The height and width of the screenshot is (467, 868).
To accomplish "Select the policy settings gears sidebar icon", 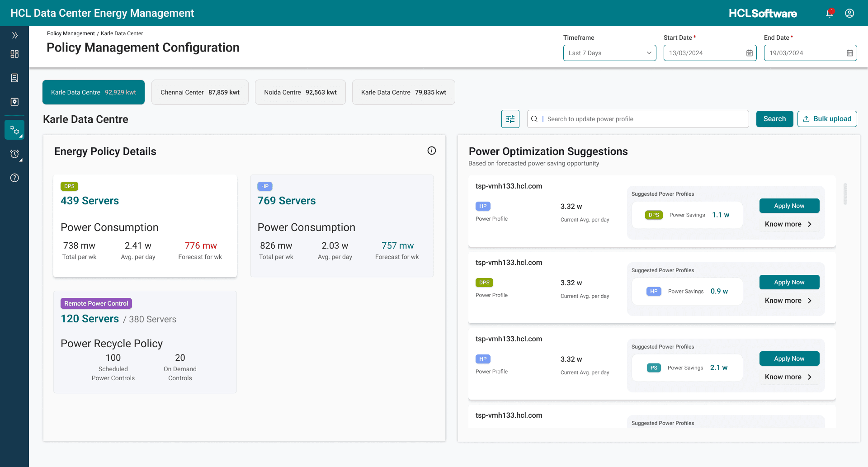I will click(x=14, y=130).
